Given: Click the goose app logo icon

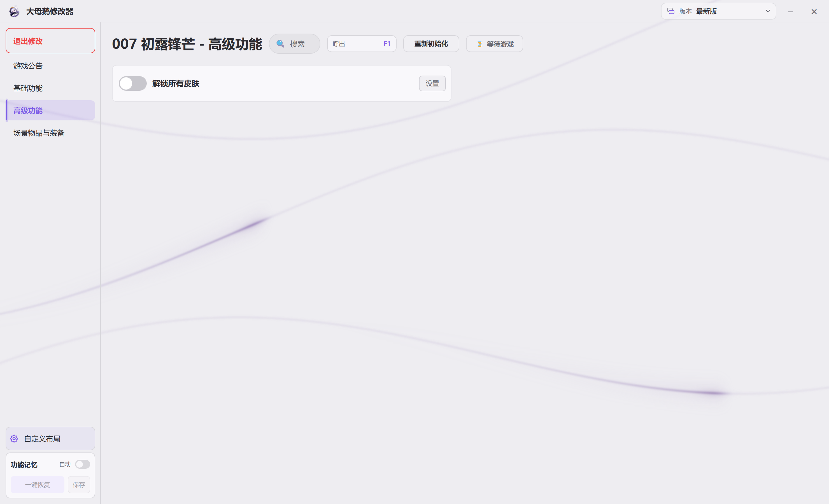Looking at the screenshot, I should tap(14, 11).
